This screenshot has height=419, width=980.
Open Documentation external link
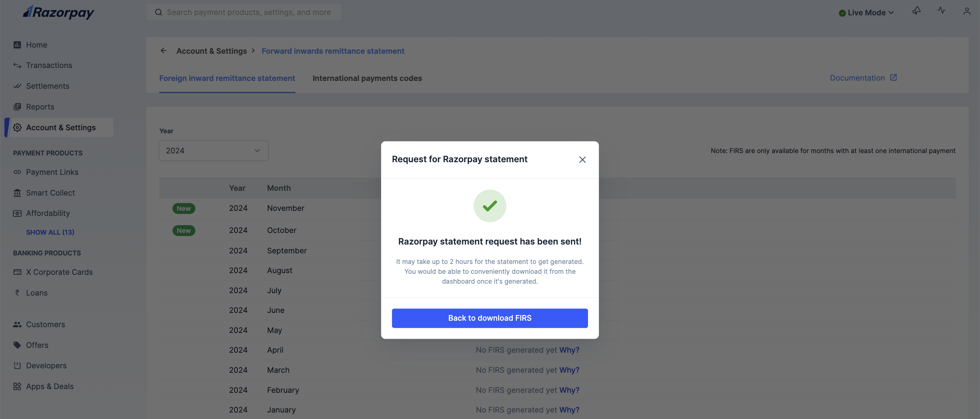864,78
